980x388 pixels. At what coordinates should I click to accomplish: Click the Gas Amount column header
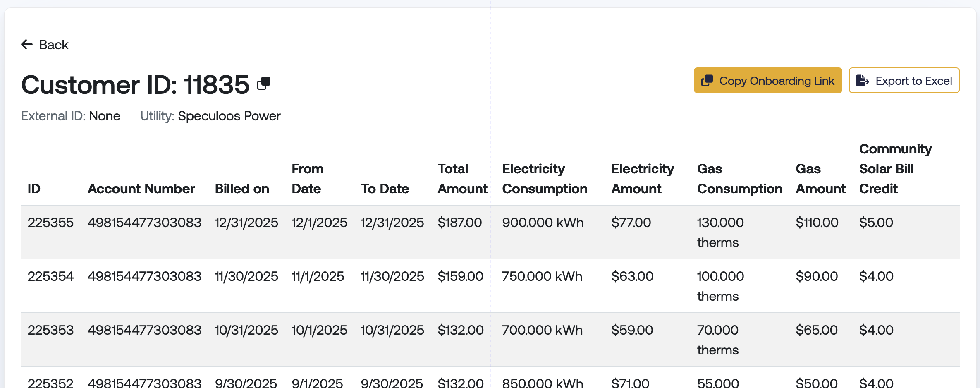(820, 179)
